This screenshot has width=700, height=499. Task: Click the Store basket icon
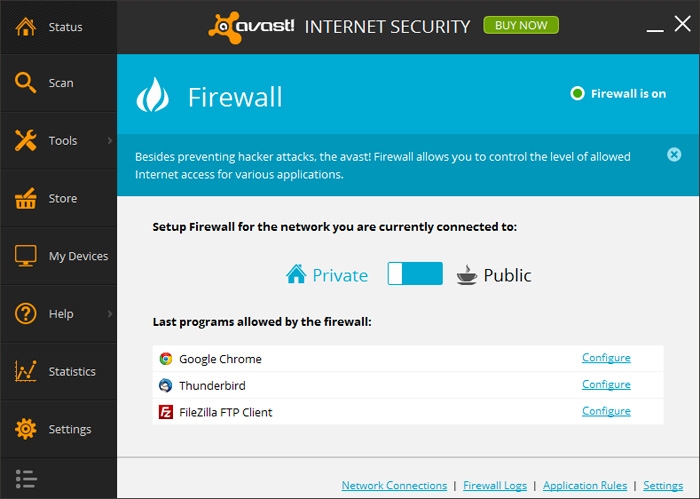[x=26, y=198]
